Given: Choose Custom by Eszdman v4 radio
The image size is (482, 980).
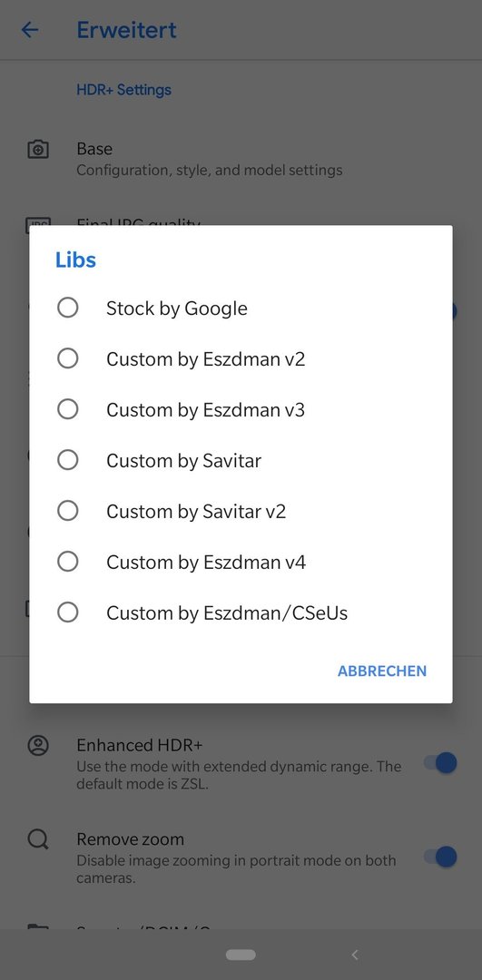Looking at the screenshot, I should pos(67,562).
